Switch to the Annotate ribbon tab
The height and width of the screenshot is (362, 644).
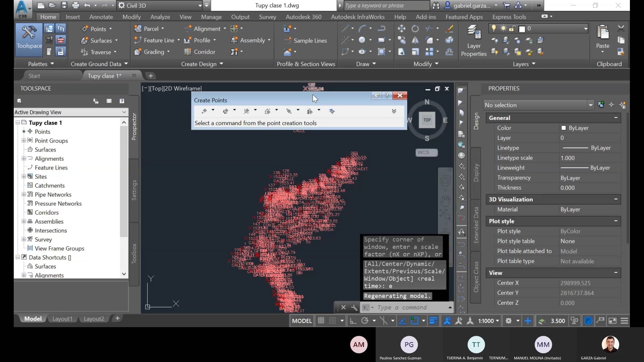pyautogui.click(x=101, y=17)
